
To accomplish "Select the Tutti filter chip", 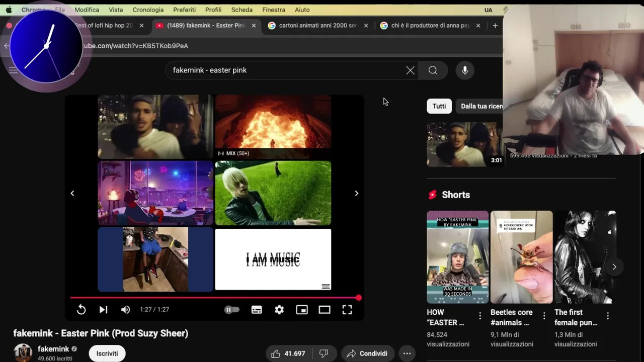I will tap(439, 106).
